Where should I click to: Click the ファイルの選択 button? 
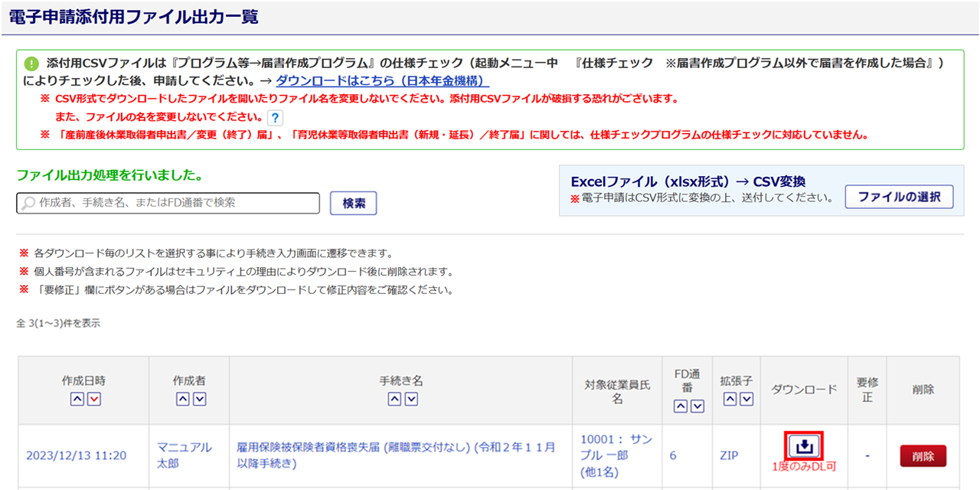pos(899,197)
